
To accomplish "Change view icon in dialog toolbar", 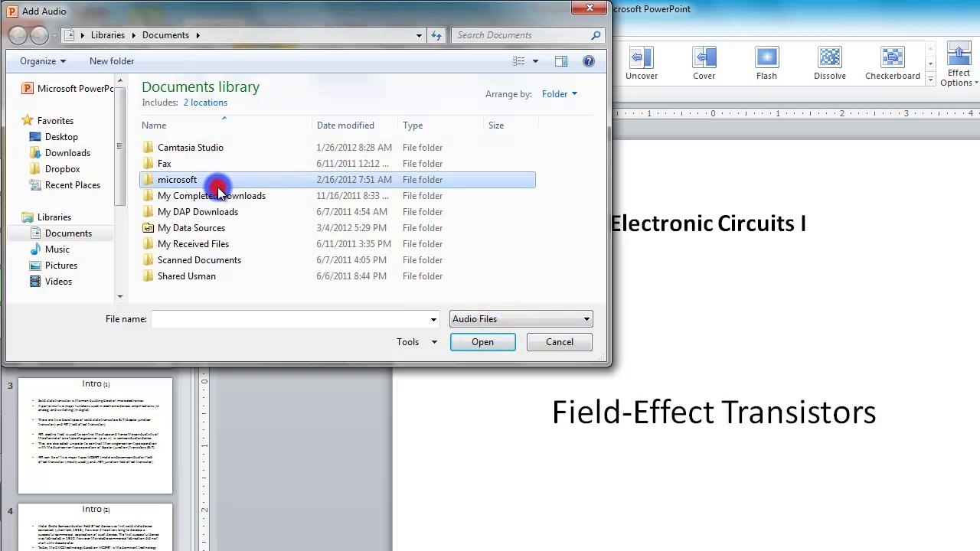I will pyautogui.click(x=518, y=61).
